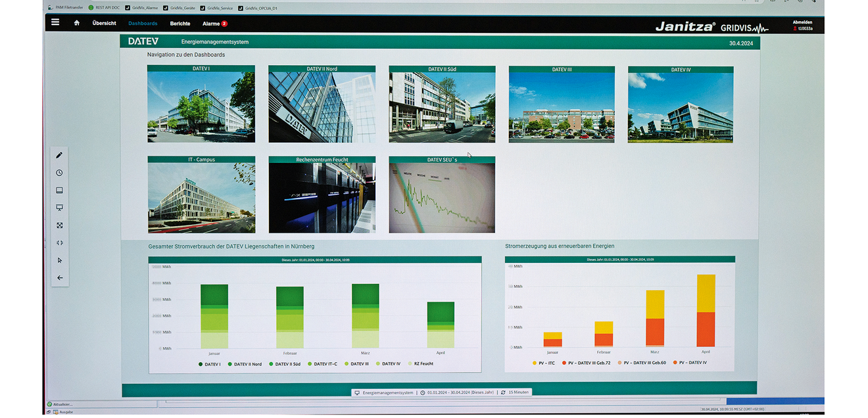Click the shrink view icon

pos(59,243)
